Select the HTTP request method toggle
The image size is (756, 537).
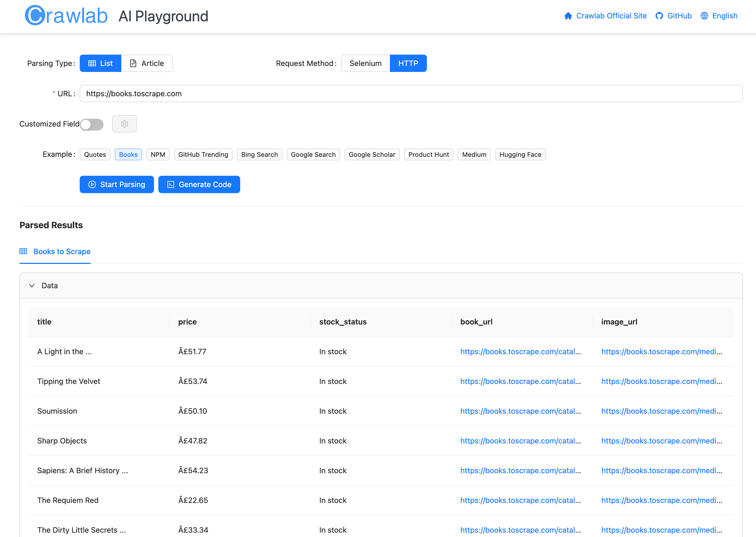click(408, 63)
